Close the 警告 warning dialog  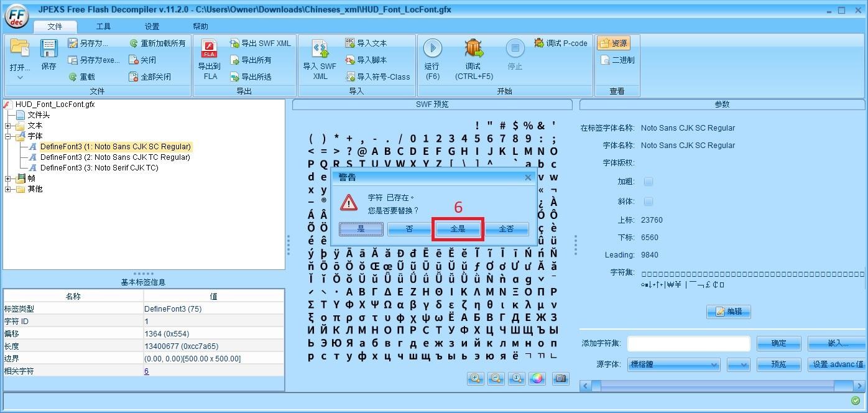[528, 177]
